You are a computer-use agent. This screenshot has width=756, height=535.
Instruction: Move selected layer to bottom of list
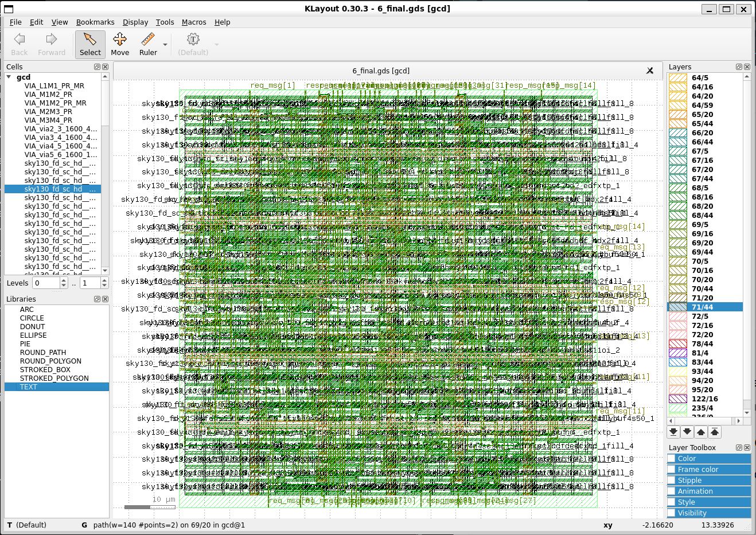[x=673, y=432]
